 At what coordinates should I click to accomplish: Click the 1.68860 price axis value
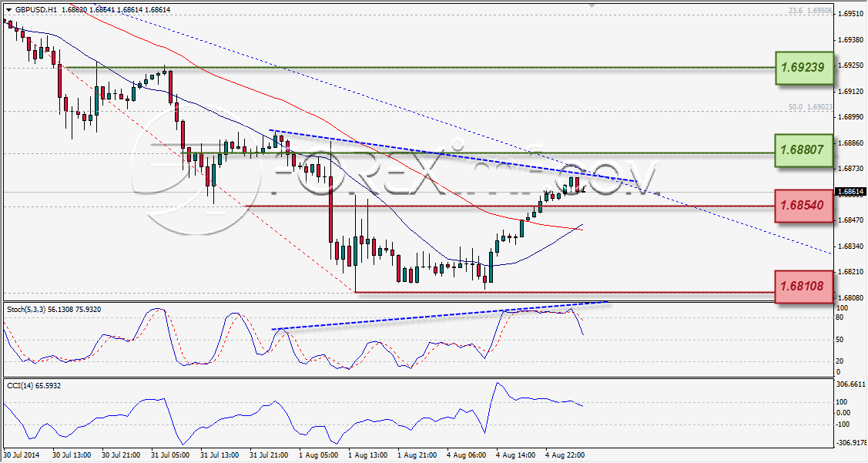tap(850, 143)
